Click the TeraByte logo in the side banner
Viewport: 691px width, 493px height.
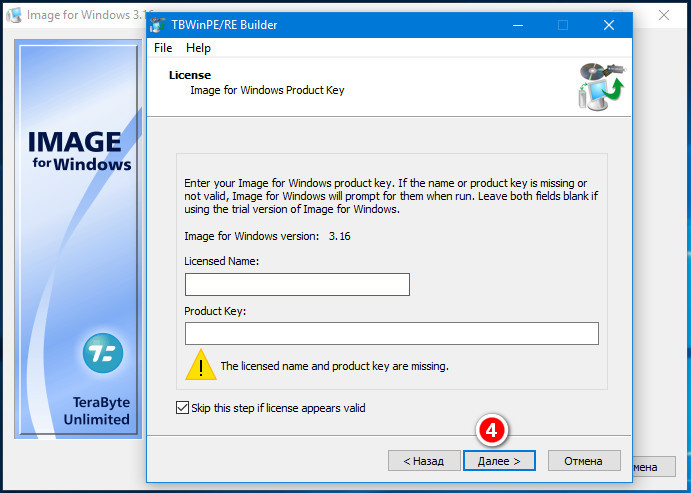point(103,353)
